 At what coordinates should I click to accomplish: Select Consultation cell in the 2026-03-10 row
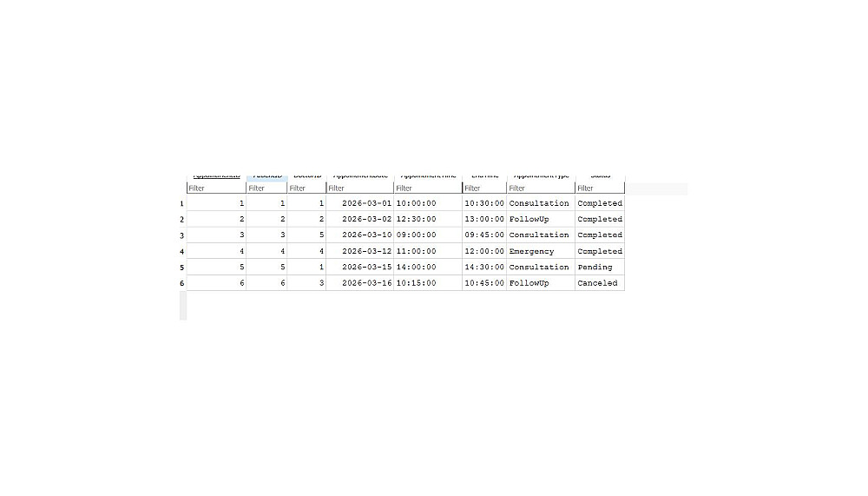coord(541,235)
